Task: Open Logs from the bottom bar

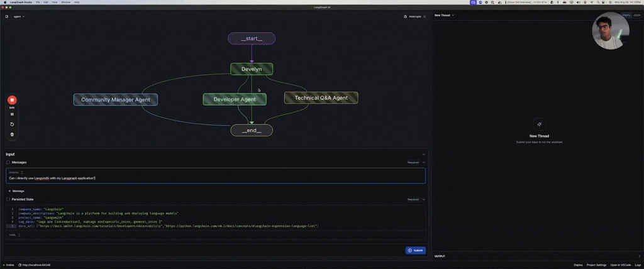Action: point(638,265)
